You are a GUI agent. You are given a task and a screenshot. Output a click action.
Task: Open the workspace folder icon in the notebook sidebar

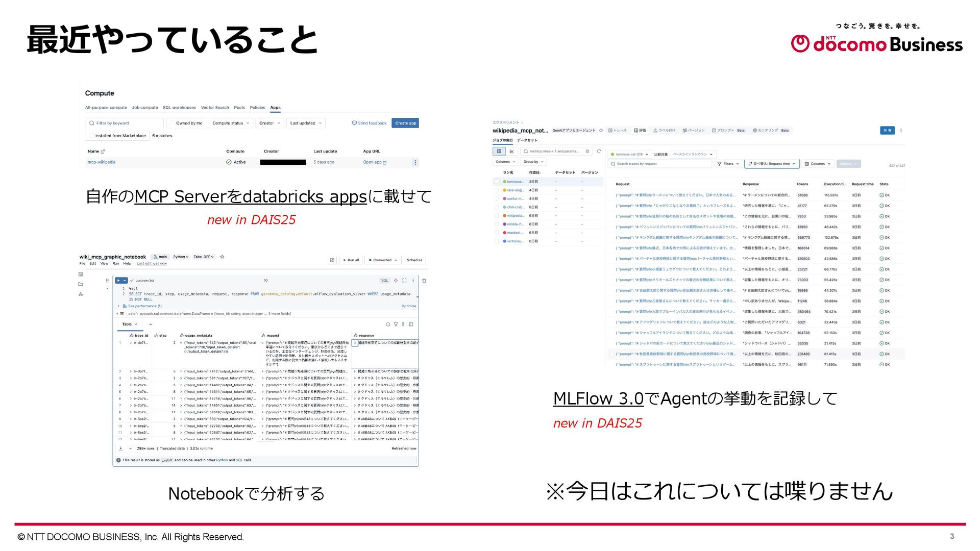coord(81,284)
